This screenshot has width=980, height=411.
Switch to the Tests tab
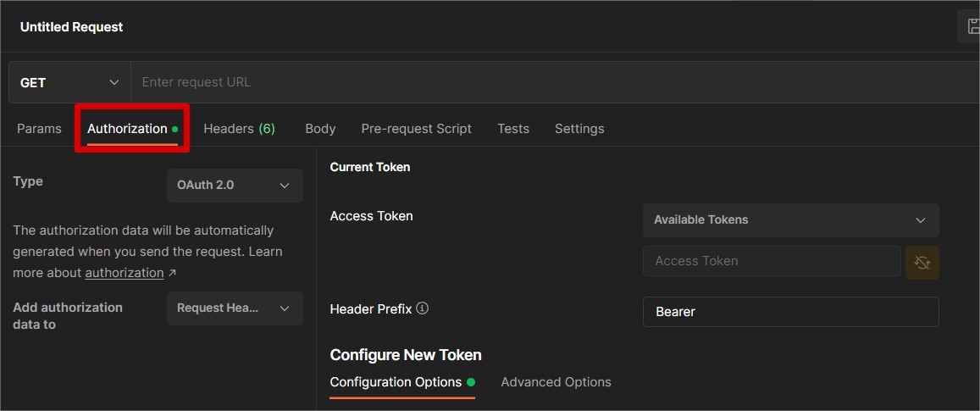pyautogui.click(x=513, y=129)
